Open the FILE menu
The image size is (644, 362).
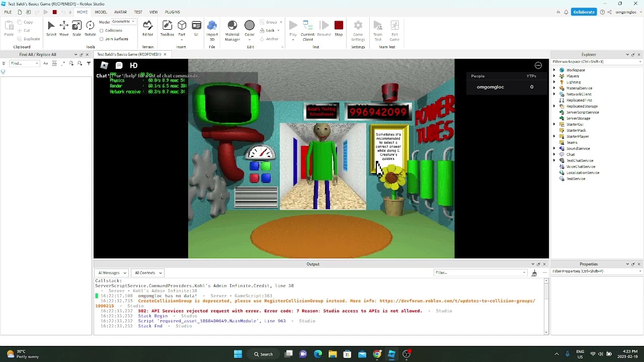click(x=8, y=12)
